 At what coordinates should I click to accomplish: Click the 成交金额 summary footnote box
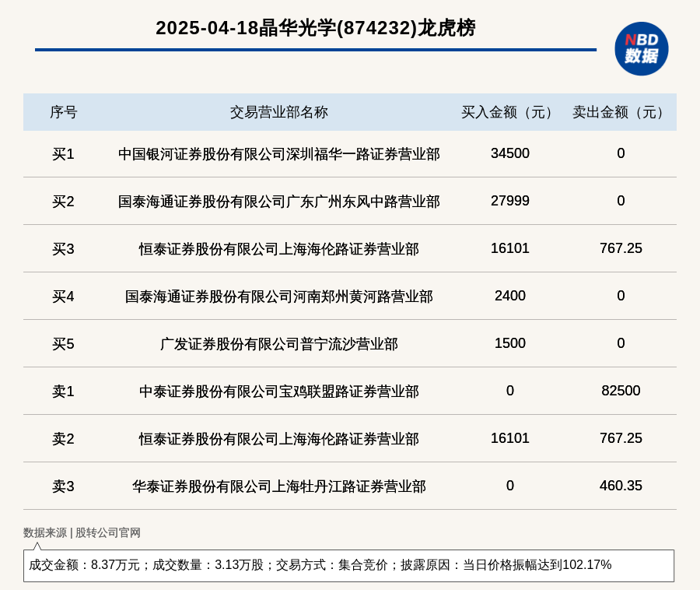pyautogui.click(x=348, y=565)
